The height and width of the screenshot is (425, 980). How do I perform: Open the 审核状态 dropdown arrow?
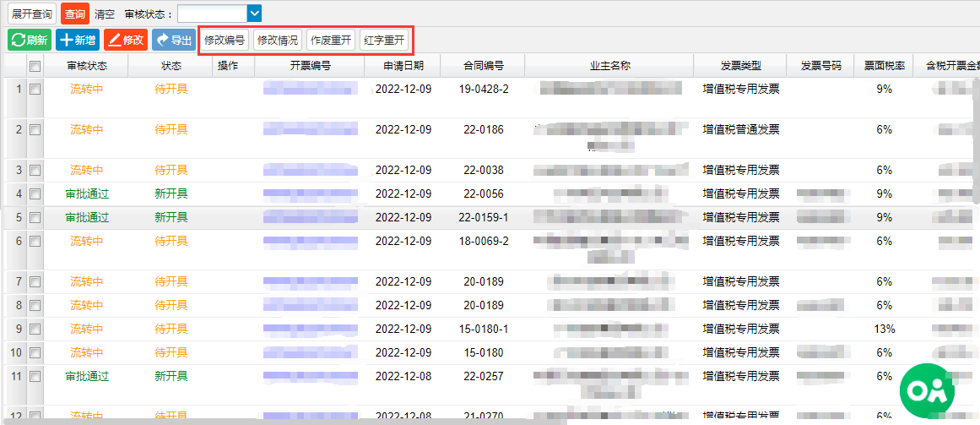(x=254, y=14)
